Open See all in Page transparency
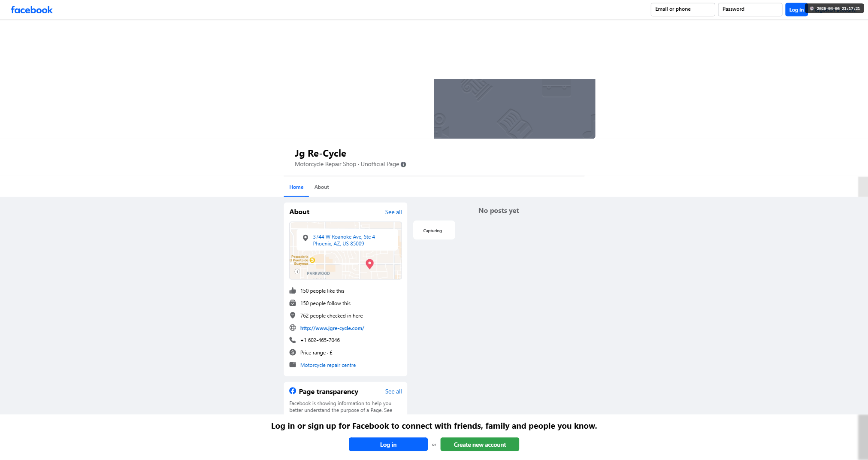 tap(393, 391)
